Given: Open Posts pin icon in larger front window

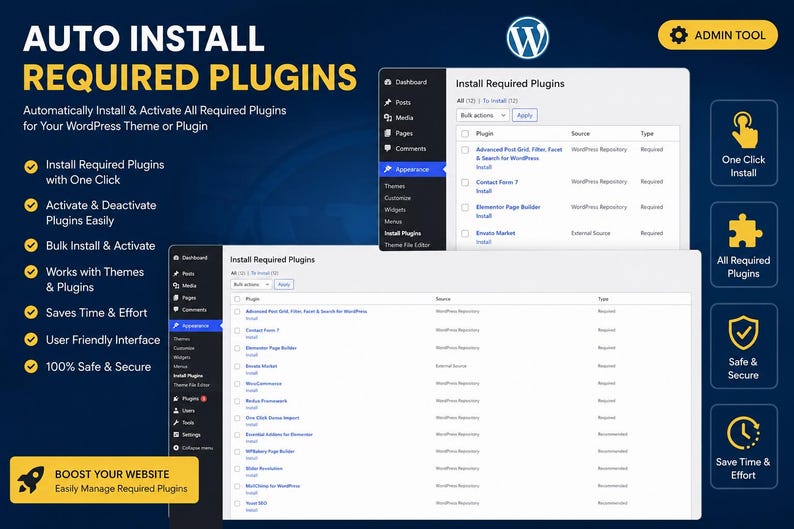Looking at the screenshot, I should coord(176,273).
